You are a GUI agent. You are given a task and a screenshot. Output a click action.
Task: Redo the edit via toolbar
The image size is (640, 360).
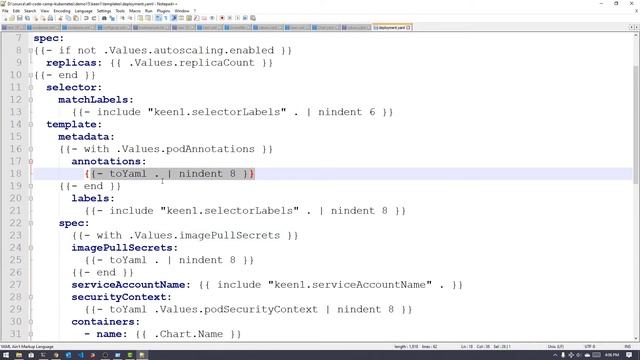coord(94,18)
